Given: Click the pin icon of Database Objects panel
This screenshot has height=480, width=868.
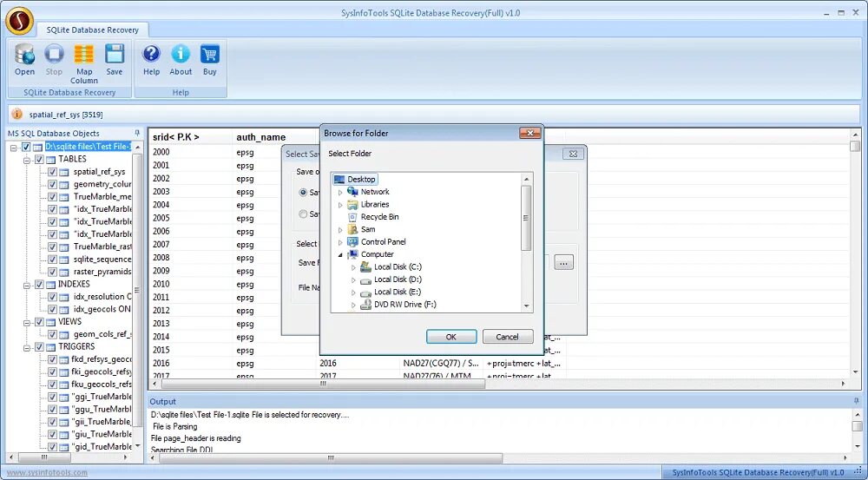Looking at the screenshot, I should (137, 133).
